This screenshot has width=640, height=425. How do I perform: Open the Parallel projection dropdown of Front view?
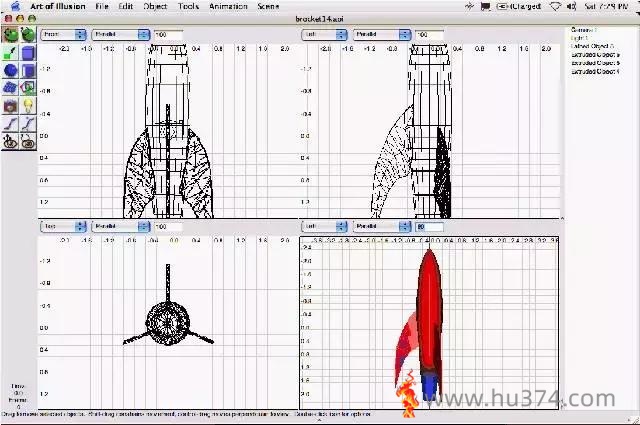(121, 35)
